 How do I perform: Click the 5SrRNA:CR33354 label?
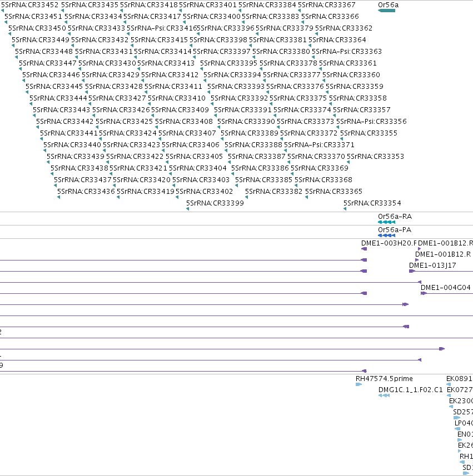372,203
